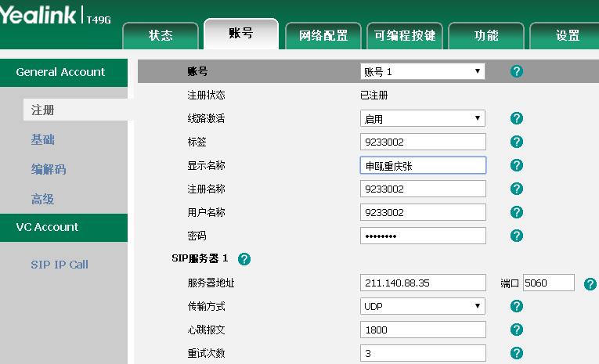
Task: Select 编解码 in the sidebar
Action: pos(49,170)
